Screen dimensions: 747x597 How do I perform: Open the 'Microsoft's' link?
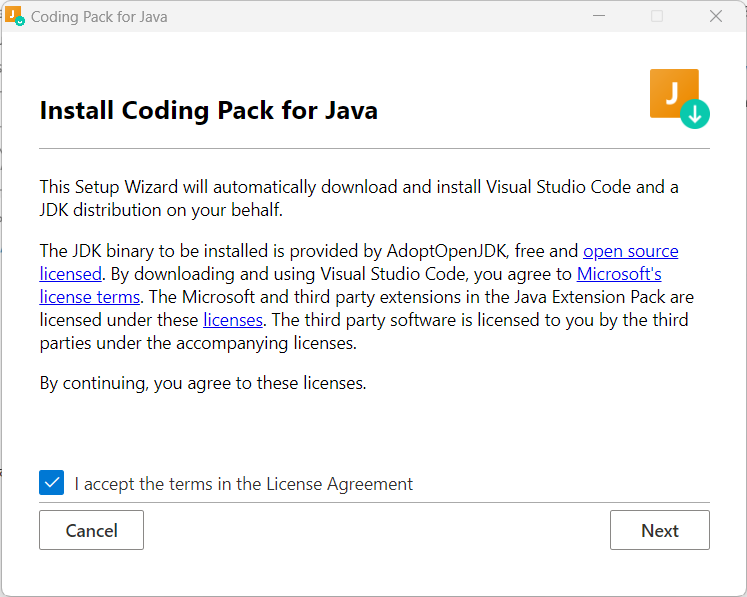tap(619, 274)
